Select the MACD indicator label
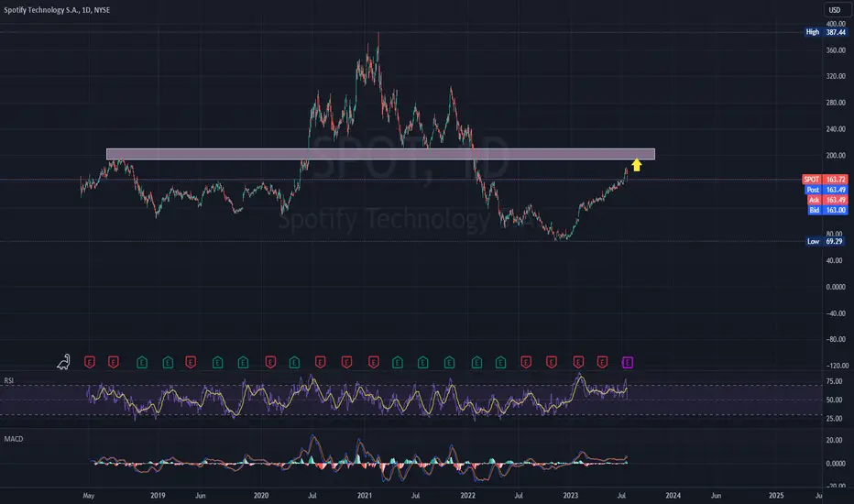854x504 pixels. coord(14,439)
